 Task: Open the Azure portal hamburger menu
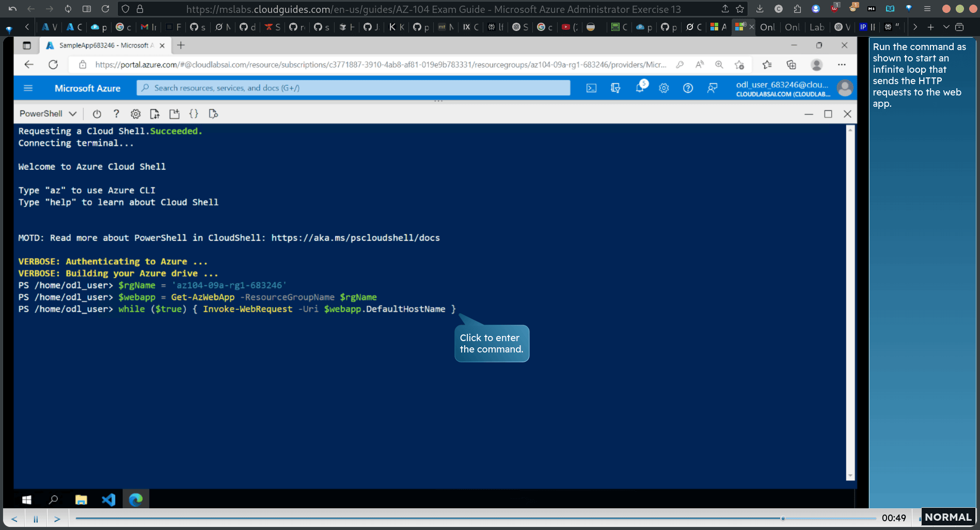coord(28,88)
